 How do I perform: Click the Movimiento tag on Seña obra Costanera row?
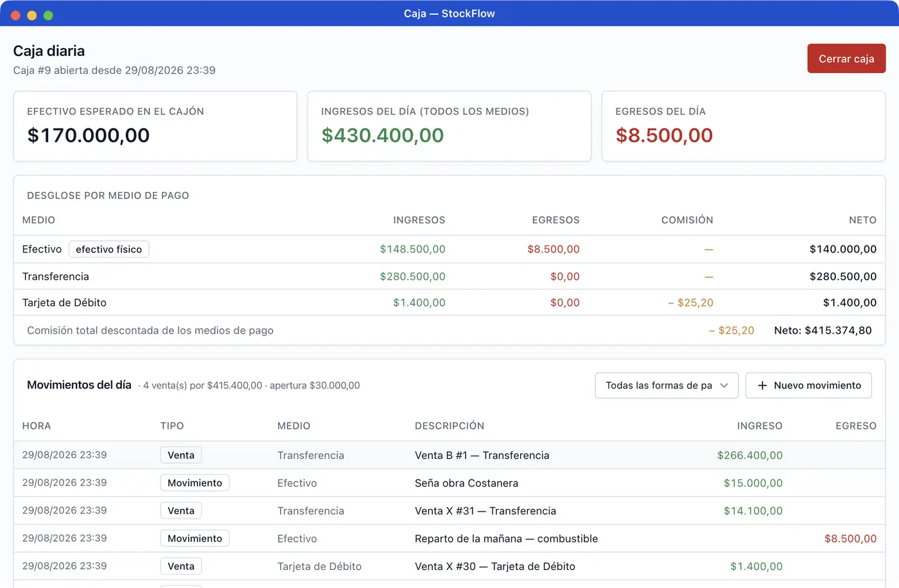tap(195, 483)
